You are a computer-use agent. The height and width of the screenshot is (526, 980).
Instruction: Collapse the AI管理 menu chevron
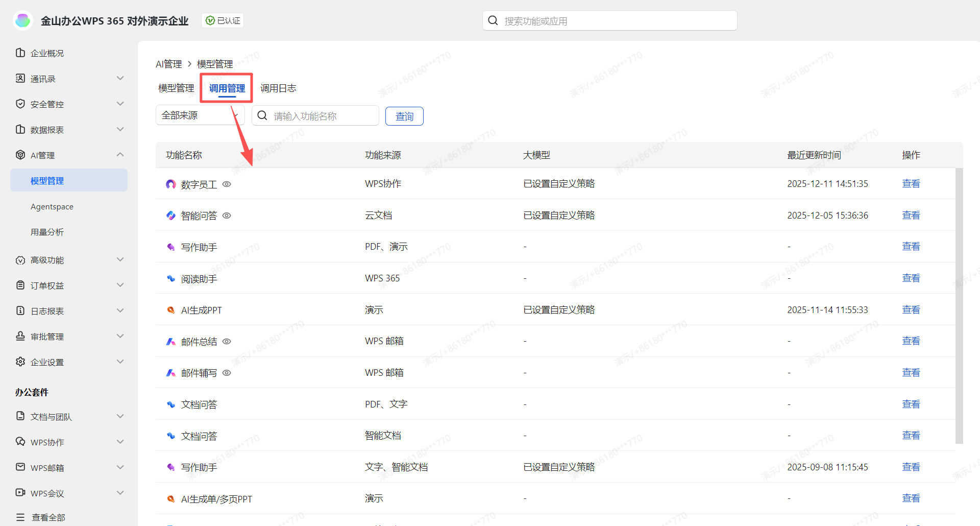pos(120,155)
